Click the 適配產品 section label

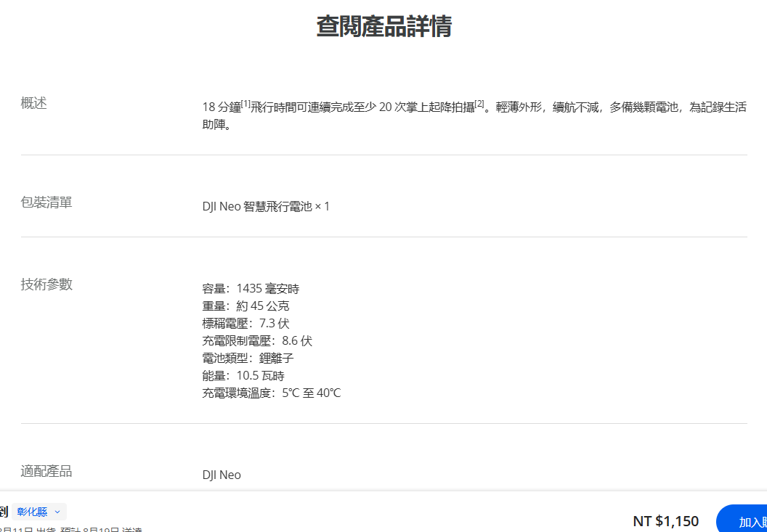pyautogui.click(x=46, y=471)
